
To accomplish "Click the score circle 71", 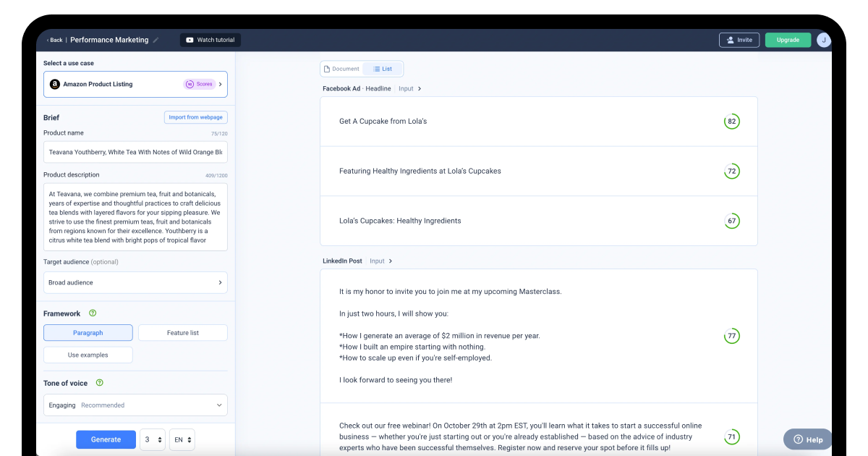I will [x=732, y=437].
